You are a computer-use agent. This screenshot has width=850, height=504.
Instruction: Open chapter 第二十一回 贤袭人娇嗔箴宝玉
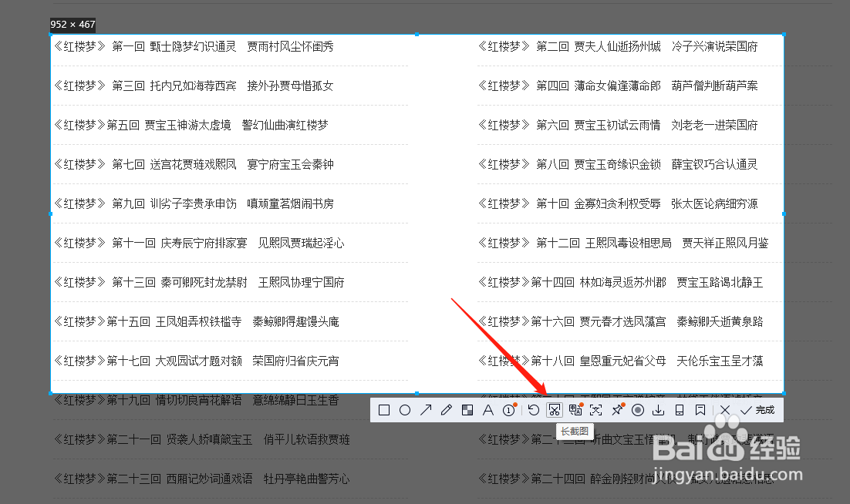pos(201,439)
